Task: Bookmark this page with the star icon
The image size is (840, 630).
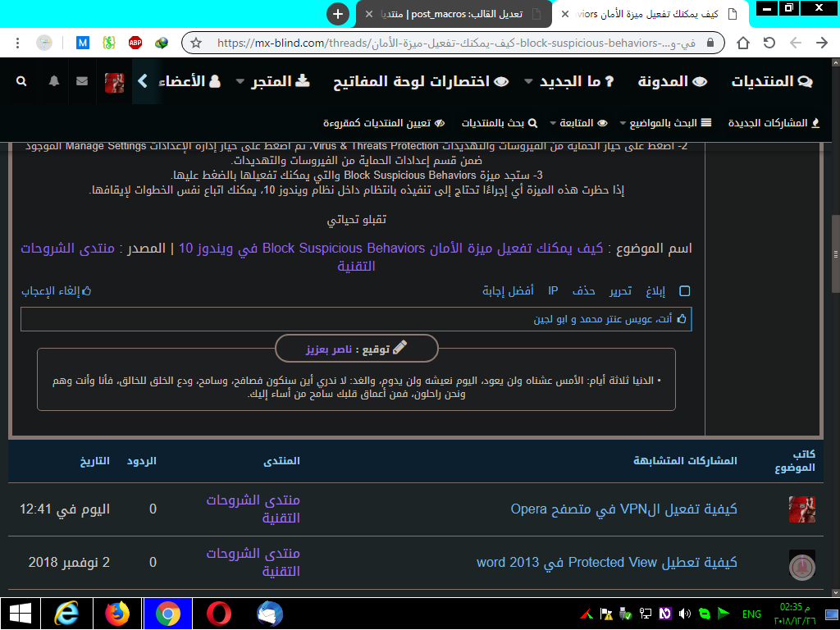Action: (x=196, y=43)
